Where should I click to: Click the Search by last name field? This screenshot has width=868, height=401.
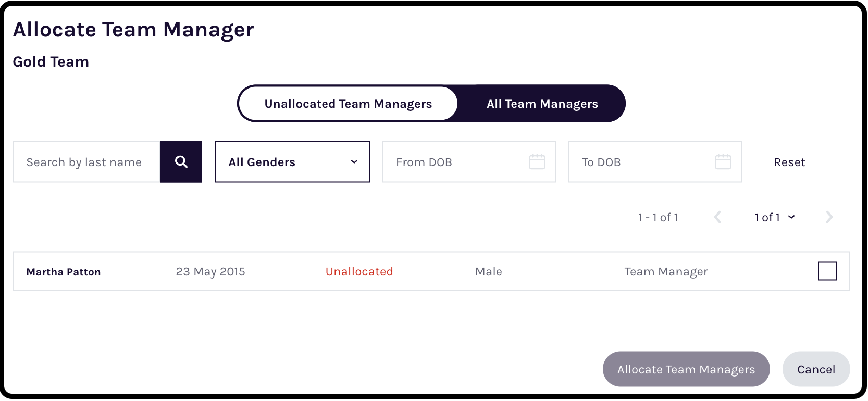86,161
